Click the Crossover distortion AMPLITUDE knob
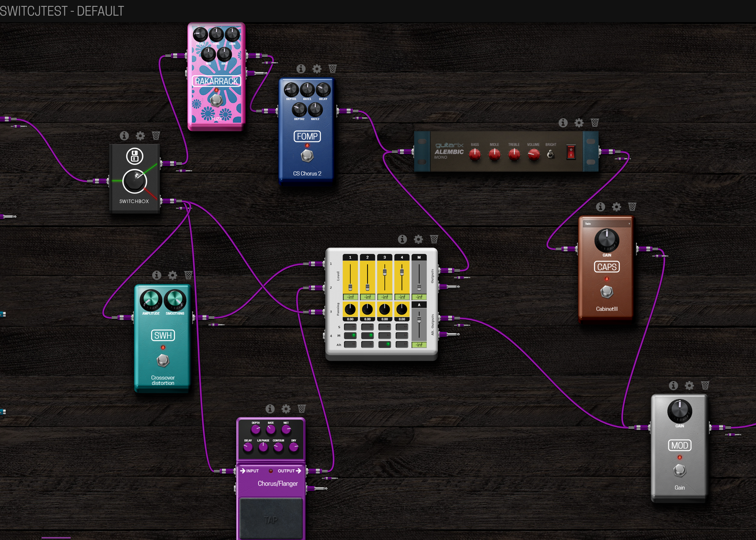756x540 pixels. pyautogui.click(x=151, y=300)
